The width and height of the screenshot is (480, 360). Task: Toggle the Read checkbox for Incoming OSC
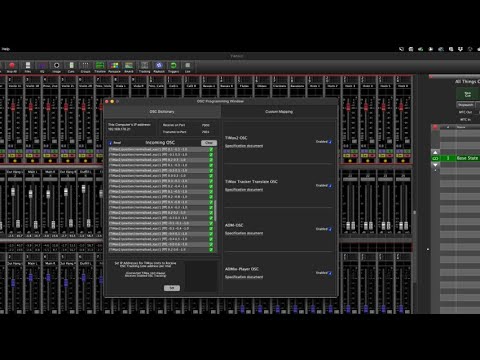click(x=111, y=143)
